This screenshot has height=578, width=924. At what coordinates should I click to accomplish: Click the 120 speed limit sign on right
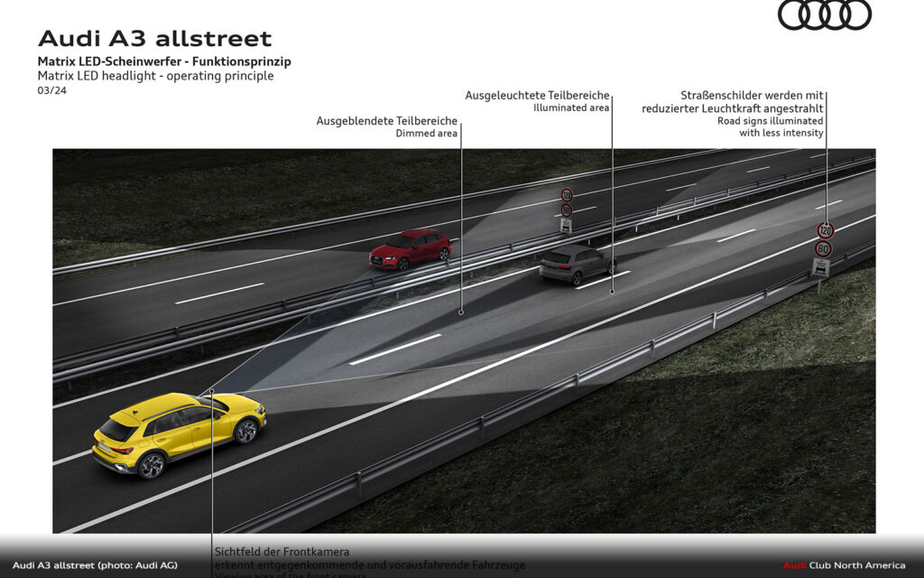coord(825,230)
